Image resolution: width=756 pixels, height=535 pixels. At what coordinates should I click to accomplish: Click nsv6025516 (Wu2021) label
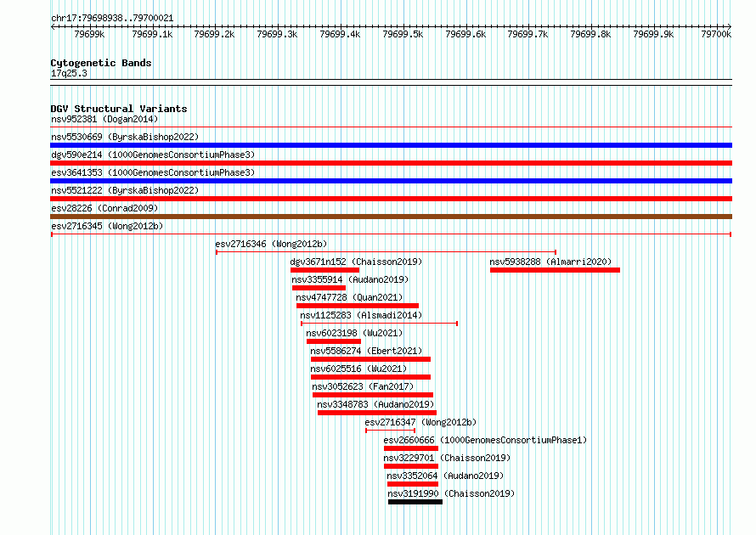(x=358, y=369)
